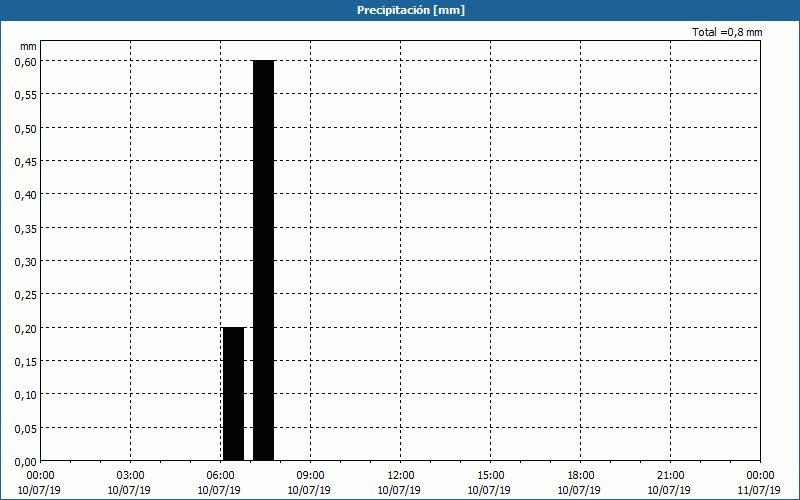This screenshot has height=500, width=800.
Task: Click the 0,00 y-axis value
Action: [x=26, y=462]
